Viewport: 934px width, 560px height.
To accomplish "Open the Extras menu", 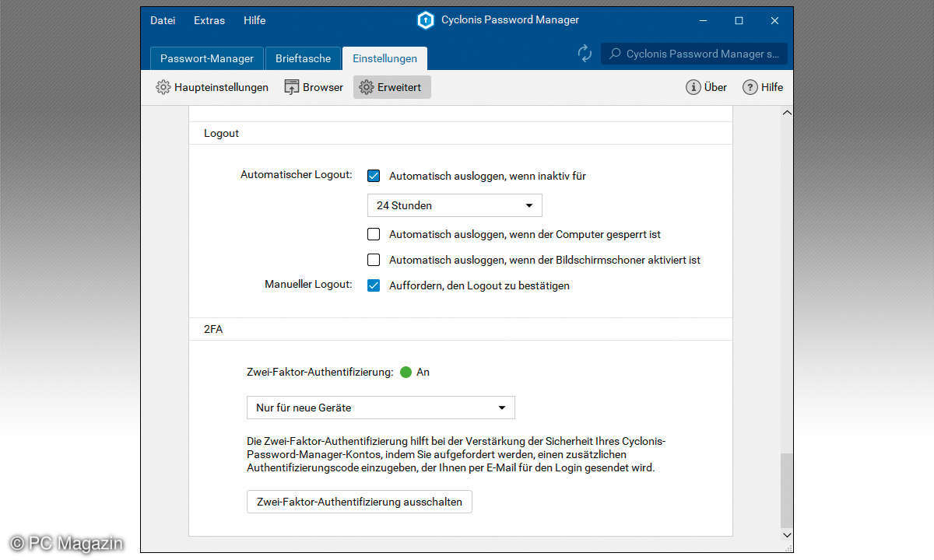I will click(209, 20).
